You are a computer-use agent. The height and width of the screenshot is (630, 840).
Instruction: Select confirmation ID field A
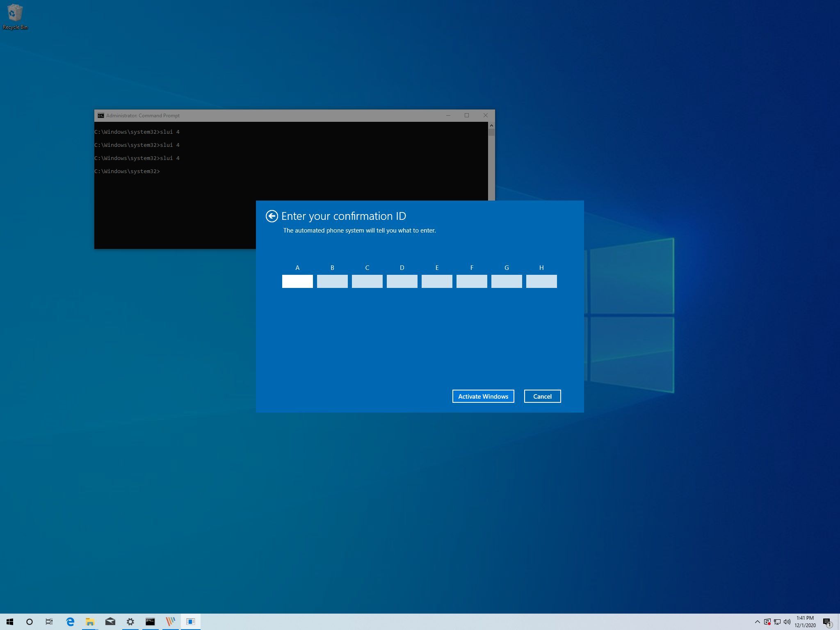pos(297,281)
